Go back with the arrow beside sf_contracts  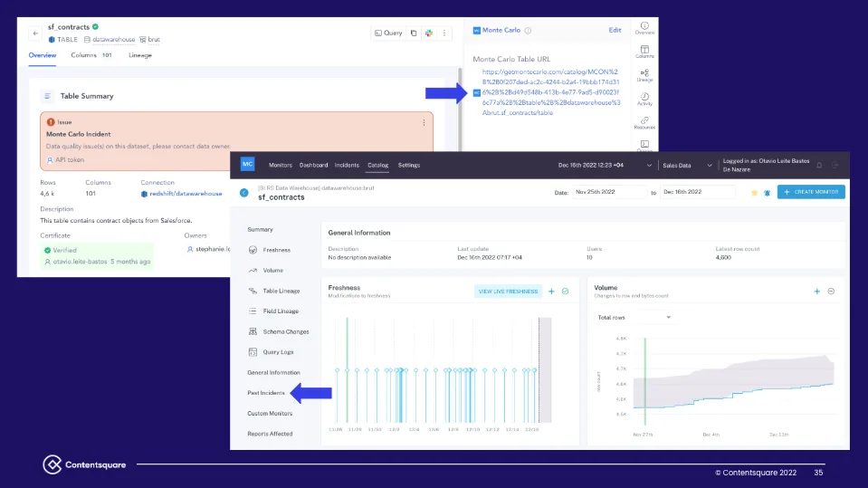click(x=35, y=33)
